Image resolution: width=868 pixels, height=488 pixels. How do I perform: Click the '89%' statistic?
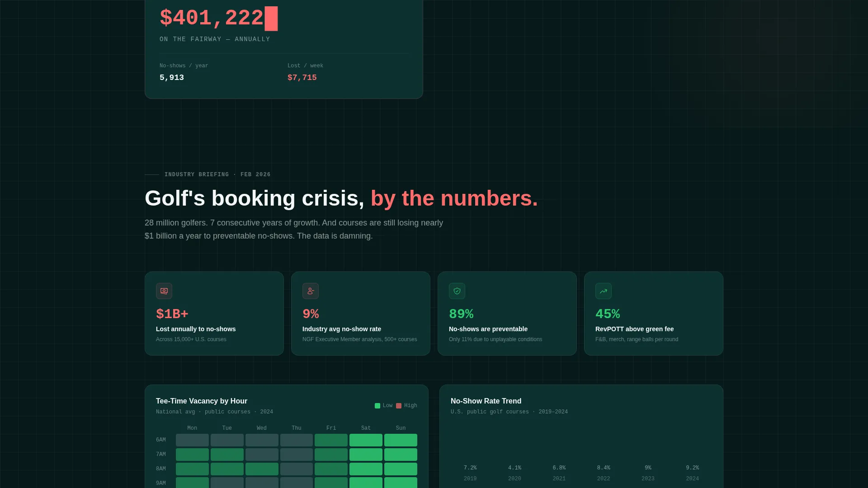(461, 314)
